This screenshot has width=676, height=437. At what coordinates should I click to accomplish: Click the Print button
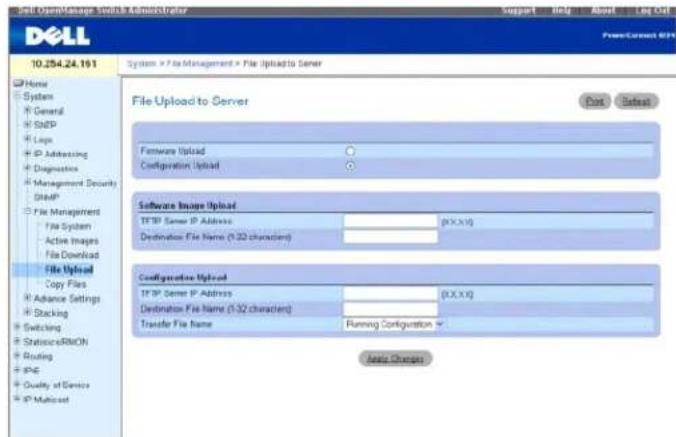coord(595,101)
